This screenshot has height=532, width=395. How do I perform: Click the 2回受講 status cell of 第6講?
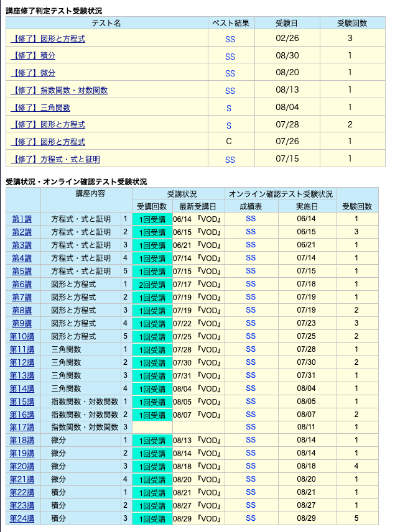click(x=152, y=285)
